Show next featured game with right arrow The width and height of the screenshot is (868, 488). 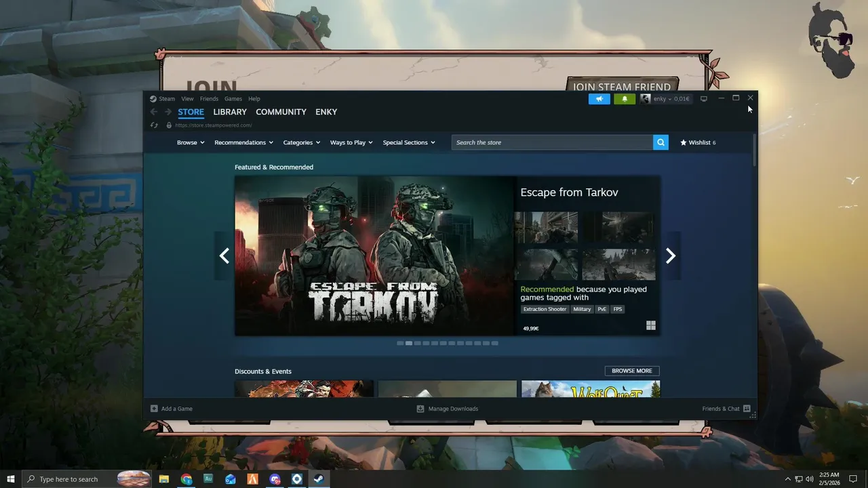pyautogui.click(x=671, y=256)
